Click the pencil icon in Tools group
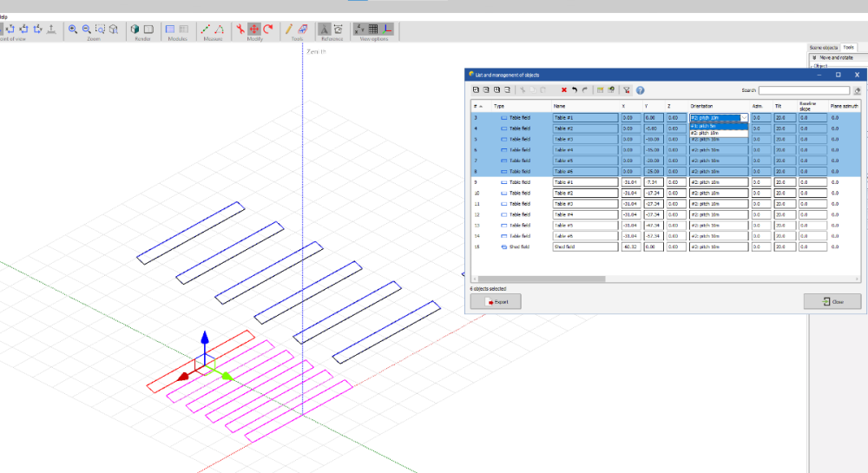This screenshot has width=868, height=473. click(x=288, y=29)
